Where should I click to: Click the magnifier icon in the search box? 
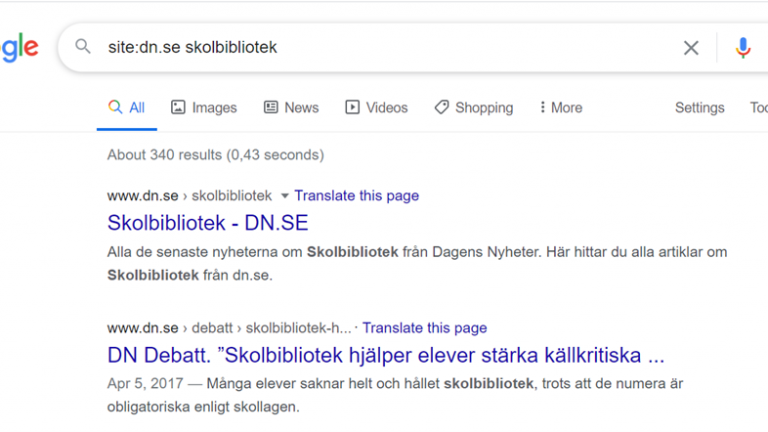click(83, 47)
